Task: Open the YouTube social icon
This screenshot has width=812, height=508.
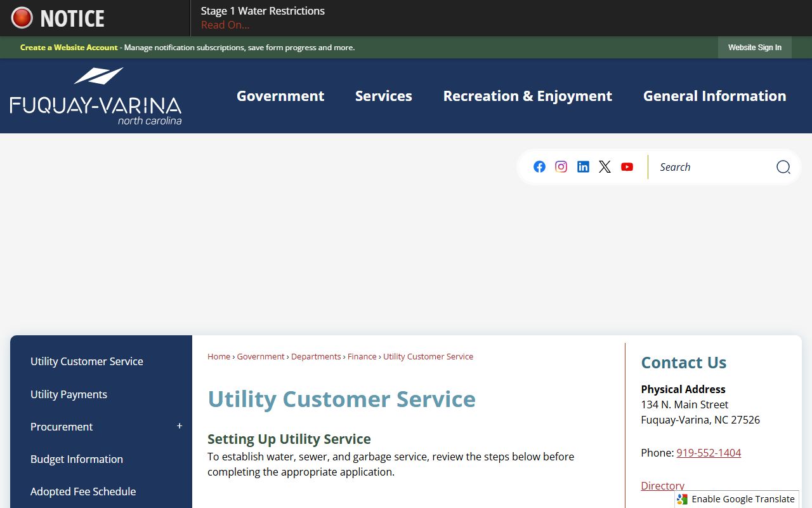Action: point(627,166)
